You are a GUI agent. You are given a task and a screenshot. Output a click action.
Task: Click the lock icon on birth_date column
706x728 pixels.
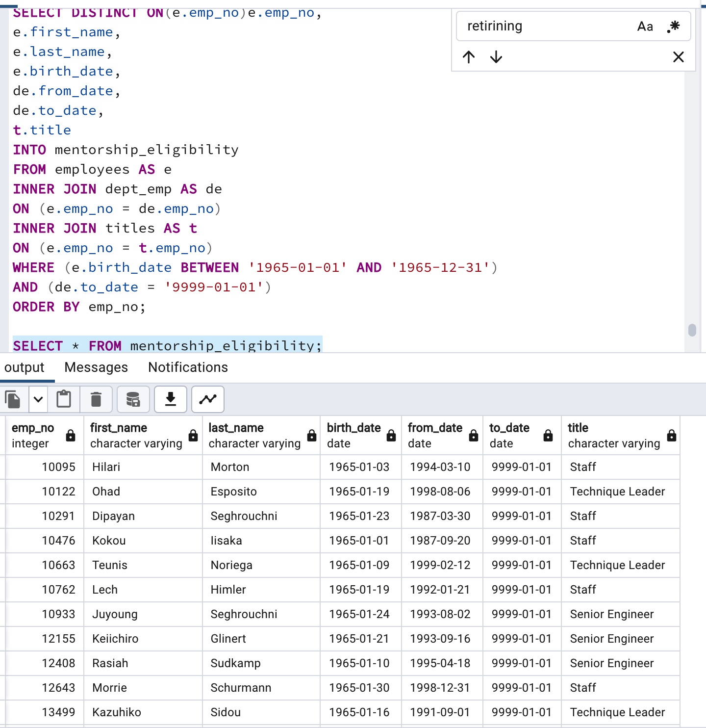click(390, 435)
